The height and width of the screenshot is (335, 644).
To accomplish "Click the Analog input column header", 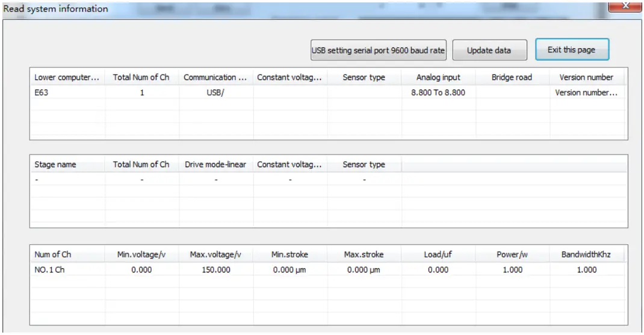I will pyautogui.click(x=438, y=77).
